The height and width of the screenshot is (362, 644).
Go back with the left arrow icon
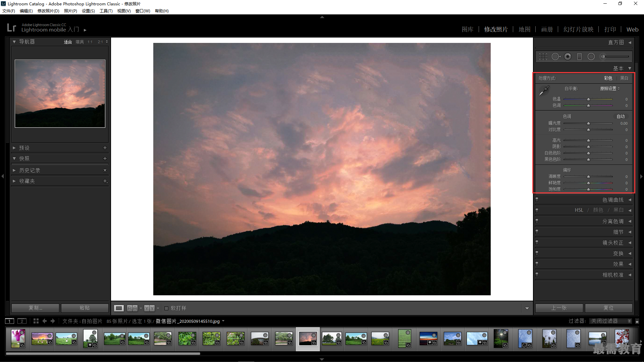point(45,321)
